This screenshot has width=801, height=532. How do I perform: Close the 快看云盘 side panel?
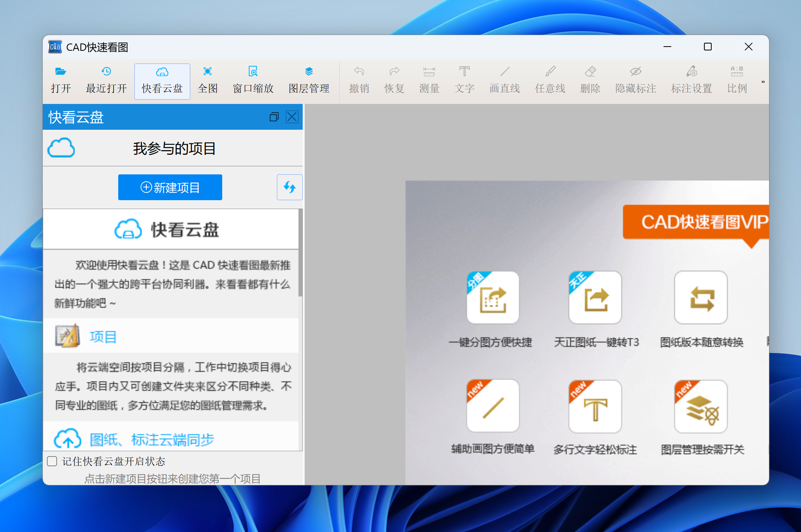point(292,117)
